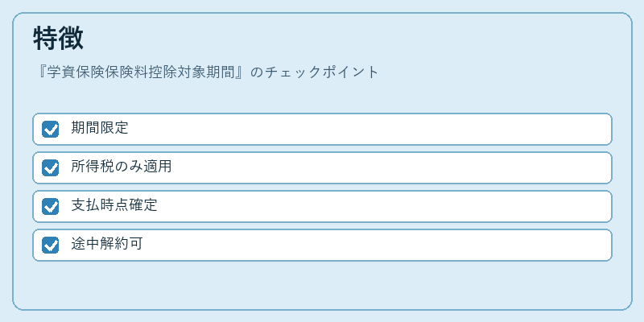Disable the 途中解約可 checkbox
This screenshot has width=644, height=322.
pyautogui.click(x=51, y=245)
